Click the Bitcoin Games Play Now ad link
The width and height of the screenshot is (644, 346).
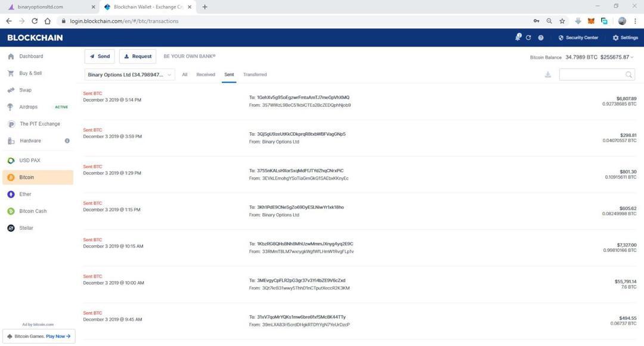(58, 336)
